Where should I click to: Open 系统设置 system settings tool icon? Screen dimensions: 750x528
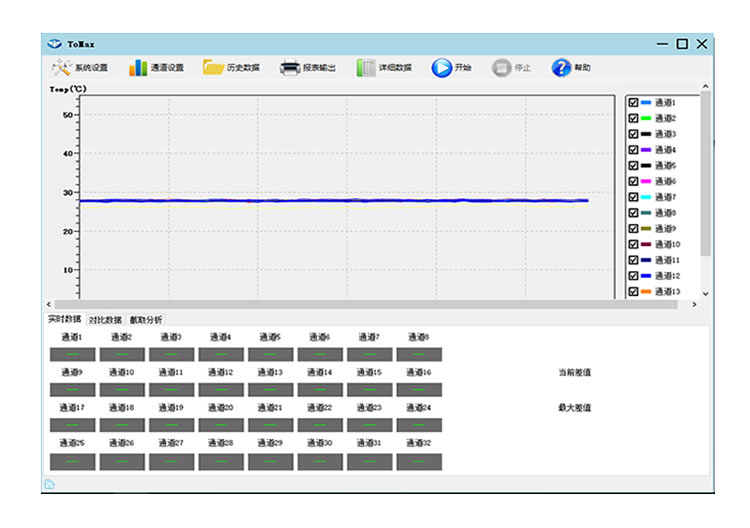(x=62, y=67)
